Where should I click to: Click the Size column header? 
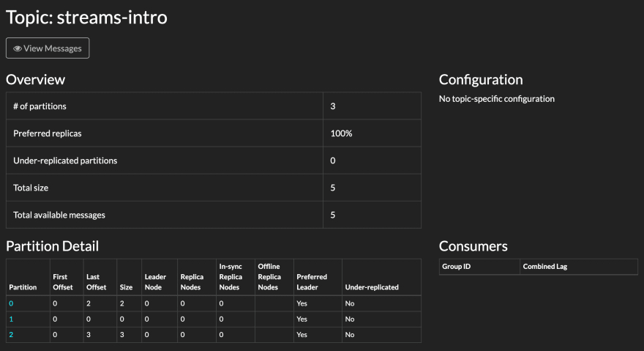pos(126,287)
